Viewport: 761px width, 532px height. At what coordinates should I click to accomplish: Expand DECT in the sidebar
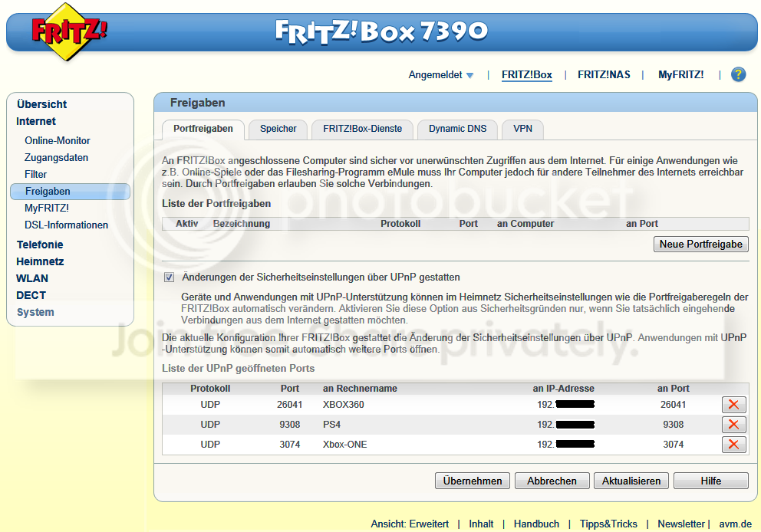[x=31, y=295]
